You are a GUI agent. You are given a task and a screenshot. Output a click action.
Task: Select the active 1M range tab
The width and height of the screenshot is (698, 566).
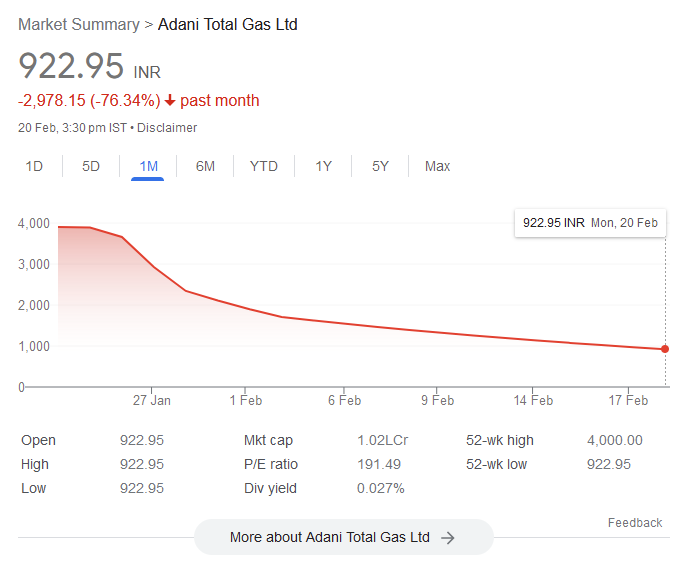pos(148,166)
